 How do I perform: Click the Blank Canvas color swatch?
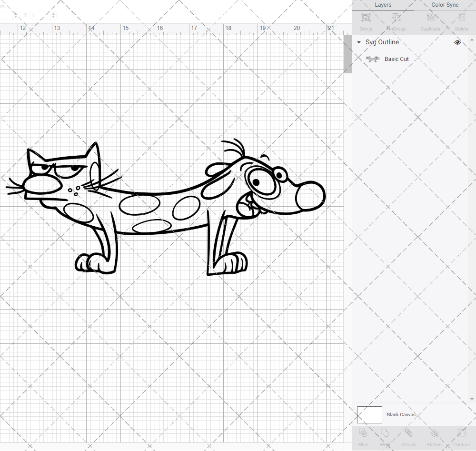(369, 414)
